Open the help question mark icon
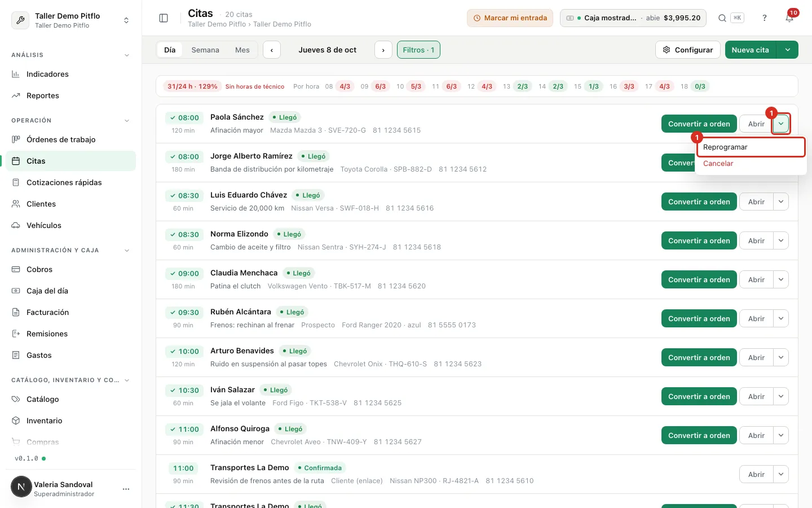The height and width of the screenshot is (508, 812). [x=765, y=18]
